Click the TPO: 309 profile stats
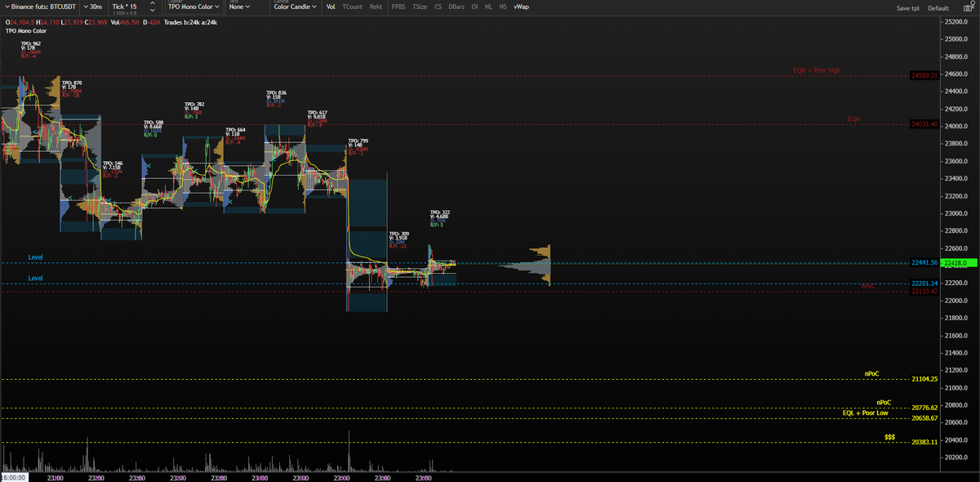Screen dimensions: 980x482 (x=399, y=239)
